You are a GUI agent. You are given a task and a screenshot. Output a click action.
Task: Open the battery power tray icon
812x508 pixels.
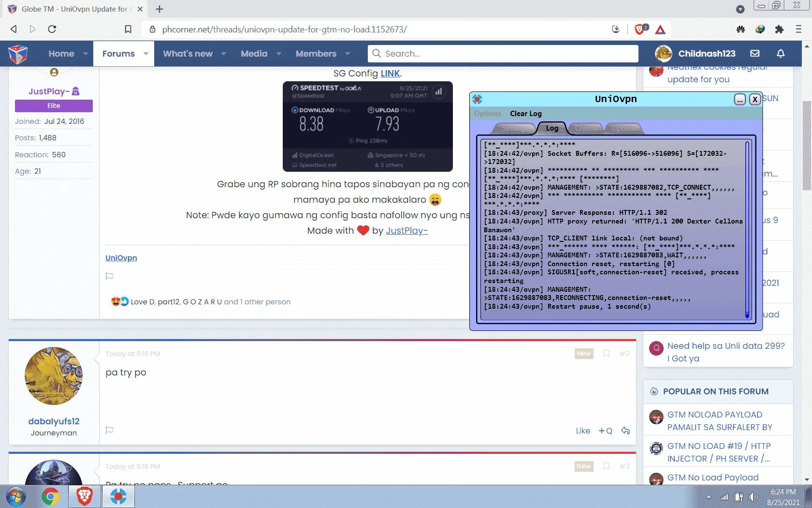point(739,497)
